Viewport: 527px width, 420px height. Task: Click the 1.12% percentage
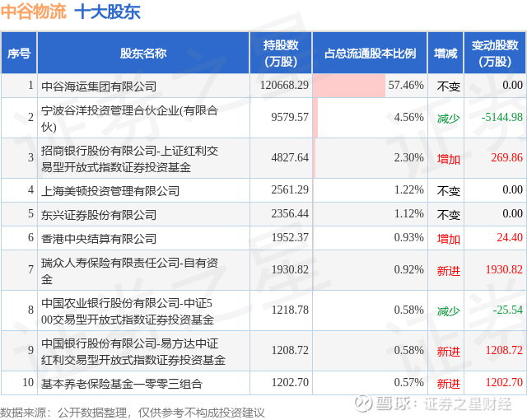(x=408, y=213)
